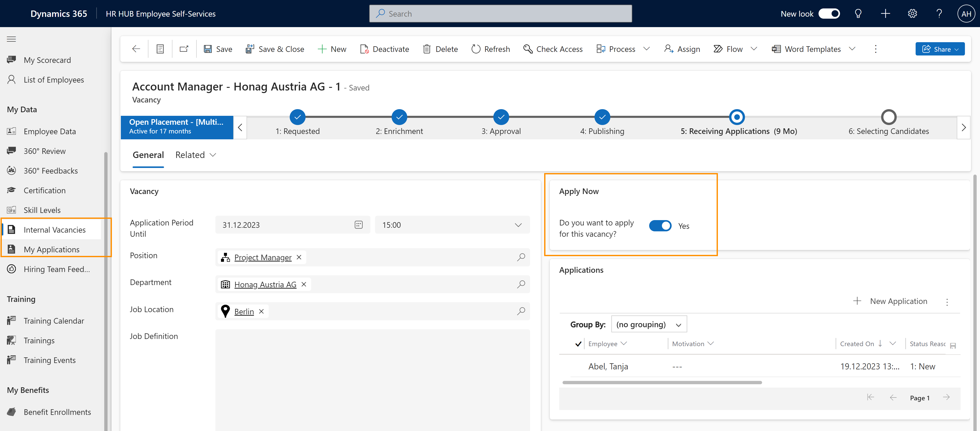The image size is (980, 431).
Task: Toggle apply for this vacancy switch
Action: [x=660, y=226]
